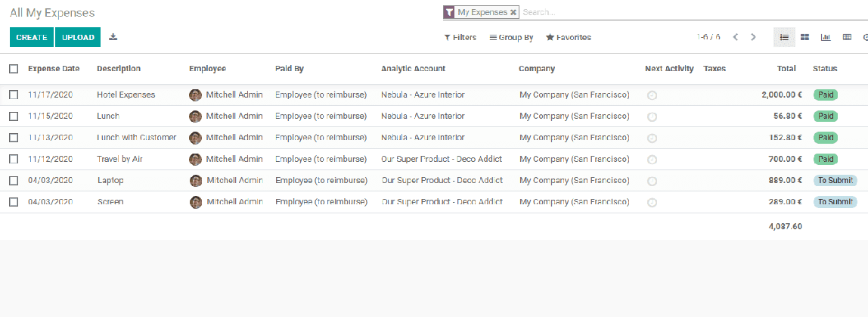Open the graph view
This screenshot has height=317, width=868.
826,37
